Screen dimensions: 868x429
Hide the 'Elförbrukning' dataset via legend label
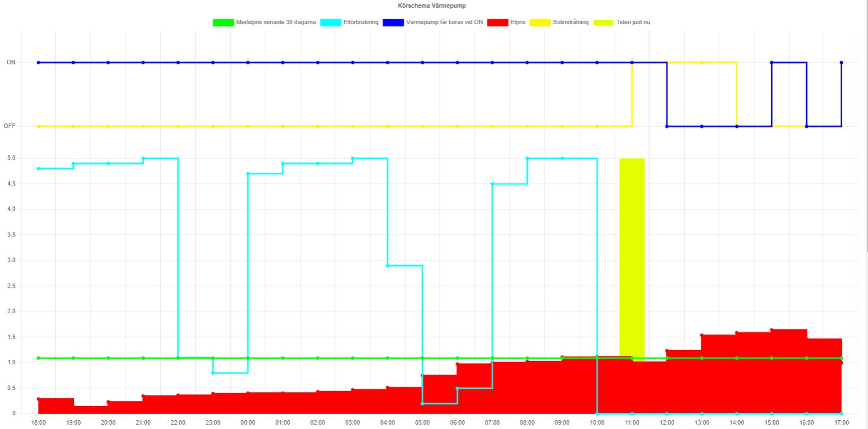pyautogui.click(x=361, y=22)
